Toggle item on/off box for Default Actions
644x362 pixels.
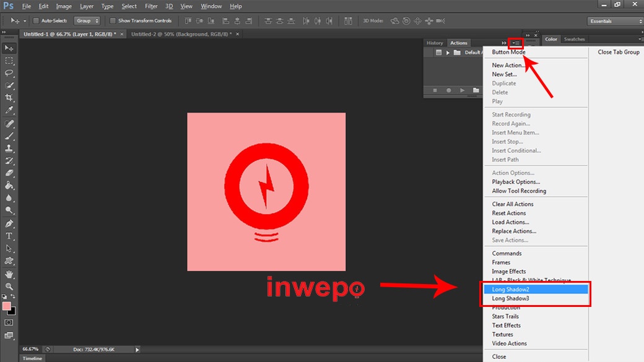coord(438,53)
